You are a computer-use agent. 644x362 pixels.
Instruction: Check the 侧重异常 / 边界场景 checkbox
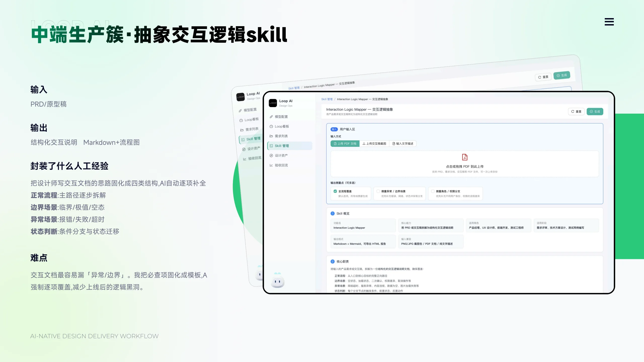(x=378, y=191)
